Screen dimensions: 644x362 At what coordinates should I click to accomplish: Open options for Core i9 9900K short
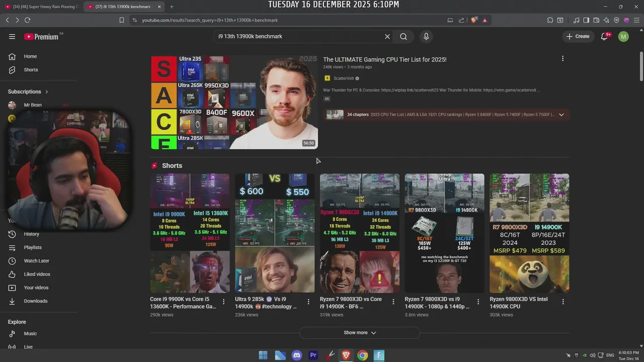click(x=224, y=302)
